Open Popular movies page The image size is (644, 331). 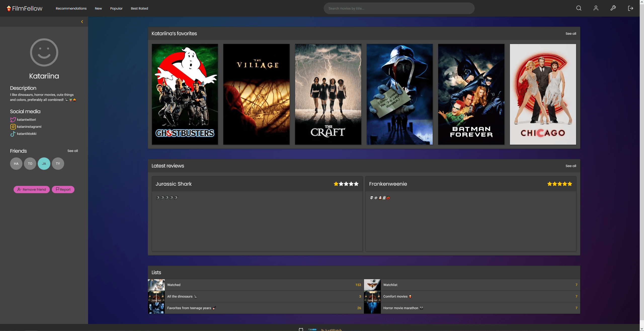pyautogui.click(x=116, y=8)
